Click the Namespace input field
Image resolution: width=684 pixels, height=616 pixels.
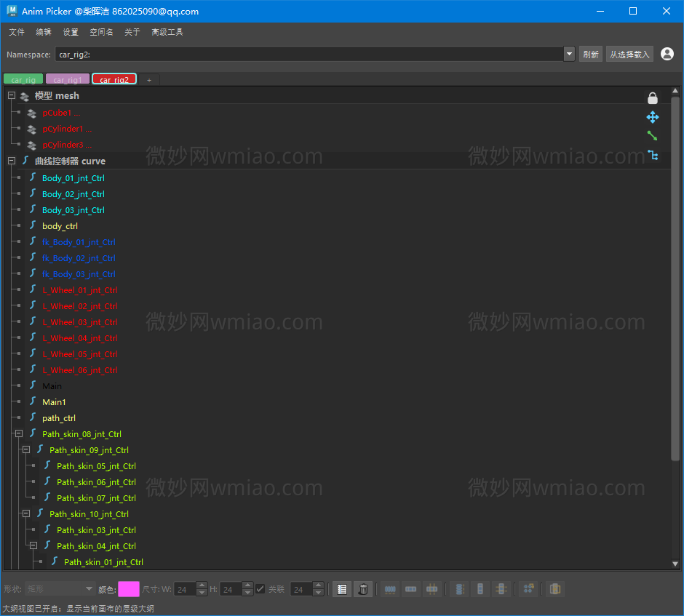coord(309,54)
